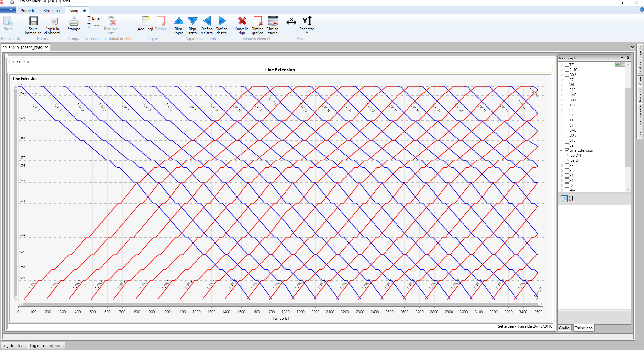Screen dimensions: 644x350
Task: Open Log di compilazione panel
Action: [x=47, y=345]
